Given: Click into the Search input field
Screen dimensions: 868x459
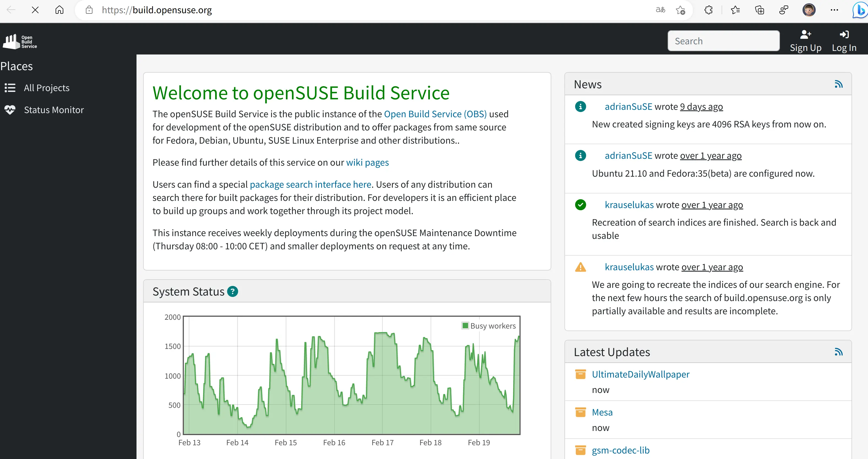Looking at the screenshot, I should (723, 41).
